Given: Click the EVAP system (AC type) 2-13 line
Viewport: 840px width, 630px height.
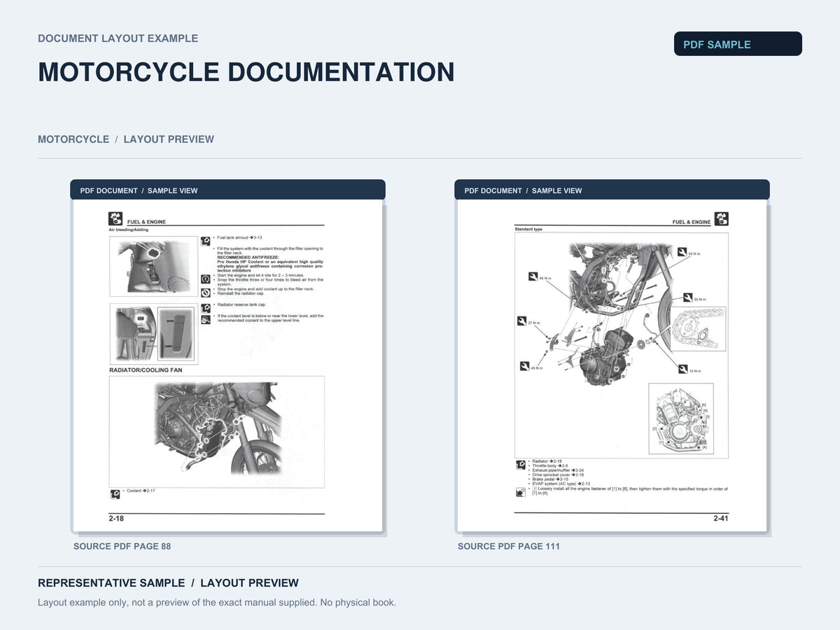Looking at the screenshot, I should [561, 484].
